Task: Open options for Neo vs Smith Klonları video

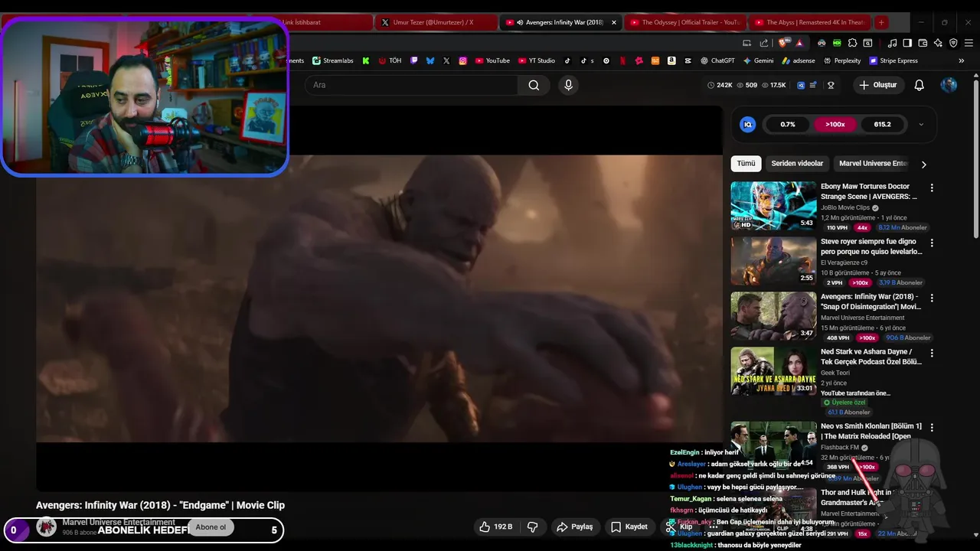Action: [x=932, y=427]
